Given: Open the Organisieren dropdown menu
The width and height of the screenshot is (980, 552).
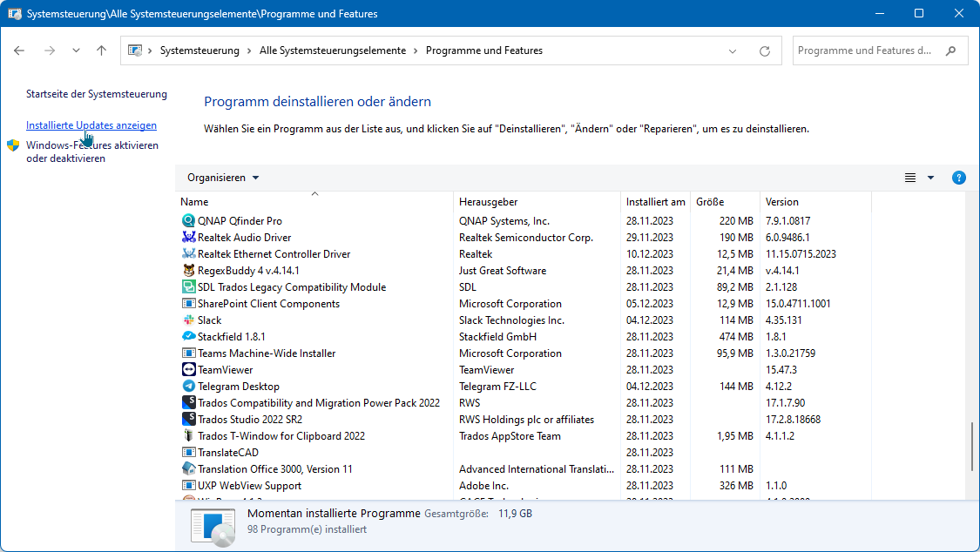Looking at the screenshot, I should pyautogui.click(x=223, y=178).
